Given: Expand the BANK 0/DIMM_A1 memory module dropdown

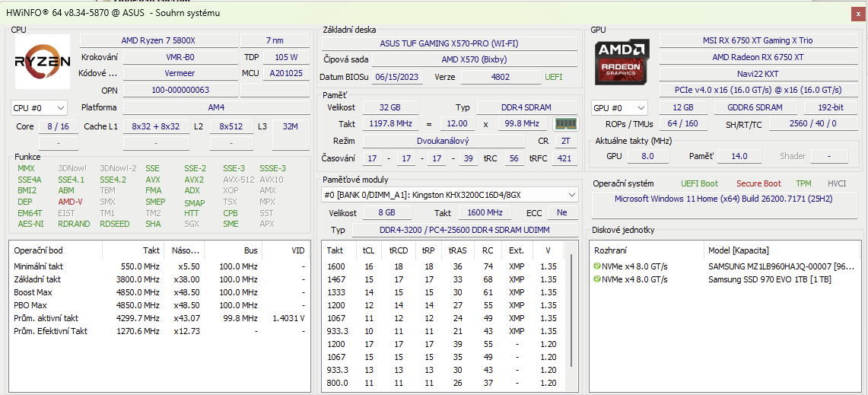Looking at the screenshot, I should 572,195.
